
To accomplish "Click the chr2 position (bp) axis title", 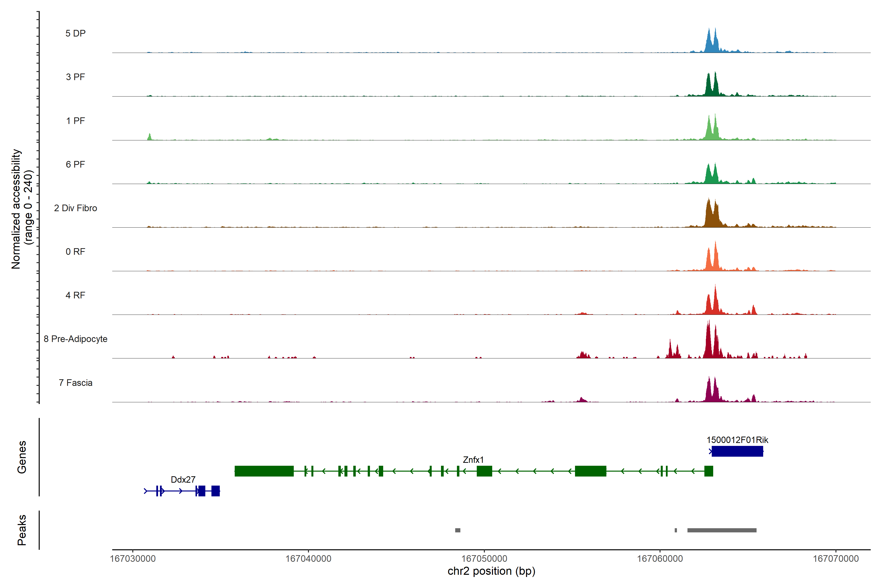I will [491, 571].
